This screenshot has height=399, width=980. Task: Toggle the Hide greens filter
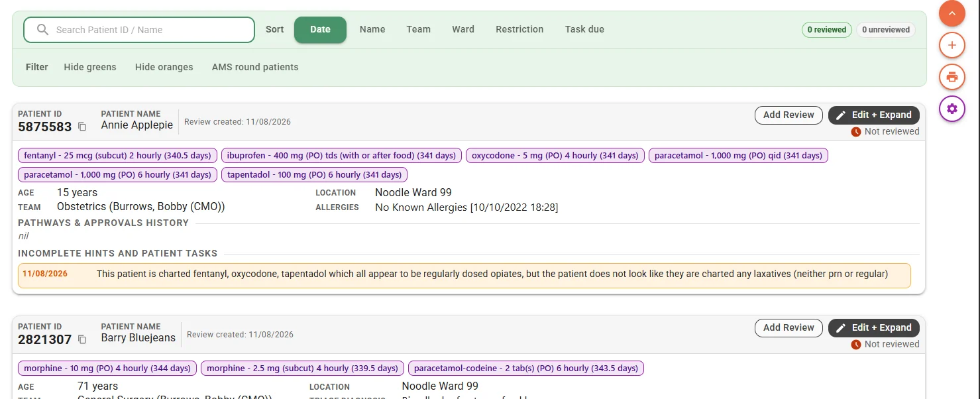click(90, 67)
